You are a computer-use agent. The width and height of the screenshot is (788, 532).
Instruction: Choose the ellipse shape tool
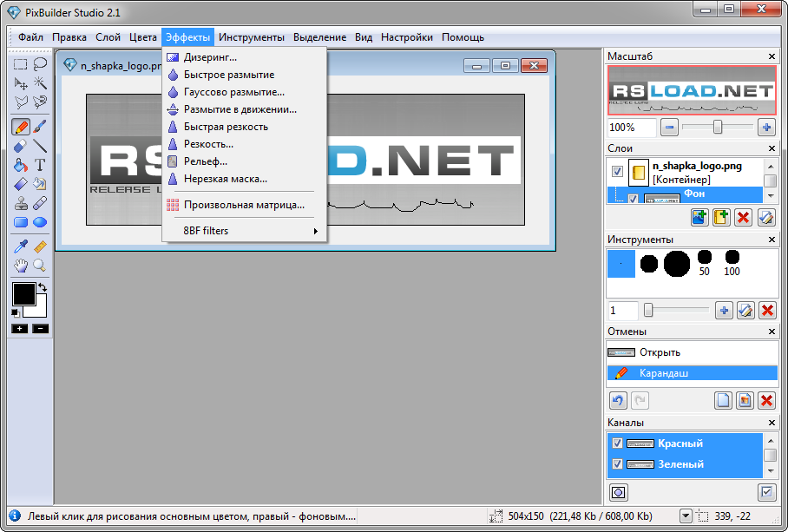pyautogui.click(x=40, y=222)
